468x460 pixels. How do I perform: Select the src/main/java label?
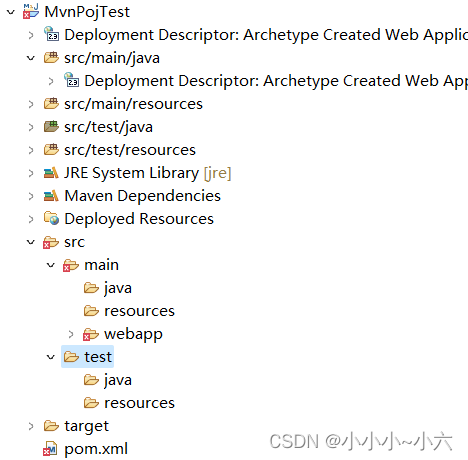pos(112,58)
